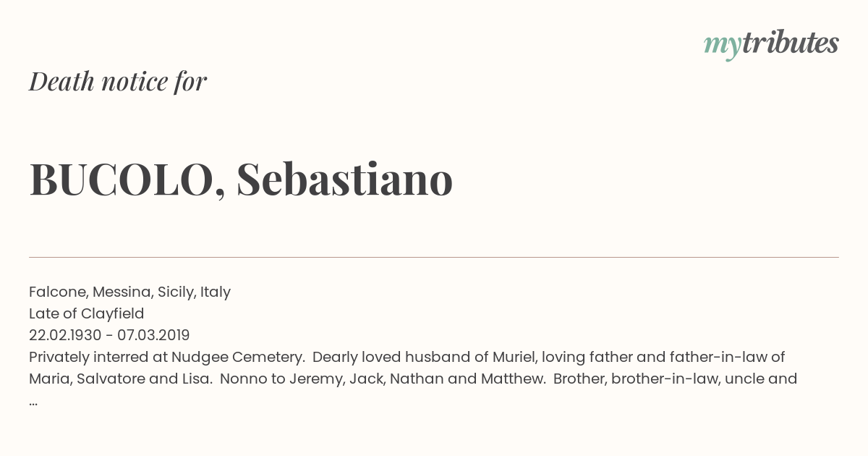Click the birth date 22.02.1930
The image size is (868, 456).
click(x=62, y=336)
